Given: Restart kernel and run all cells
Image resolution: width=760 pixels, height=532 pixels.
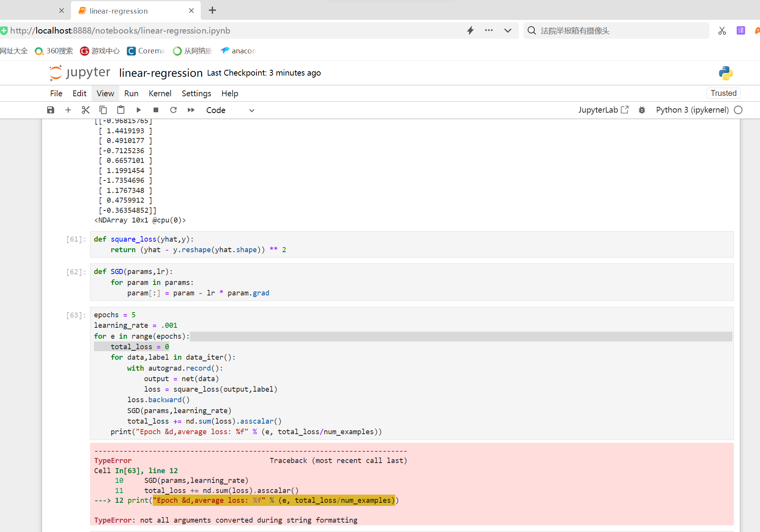Looking at the screenshot, I should [191, 110].
